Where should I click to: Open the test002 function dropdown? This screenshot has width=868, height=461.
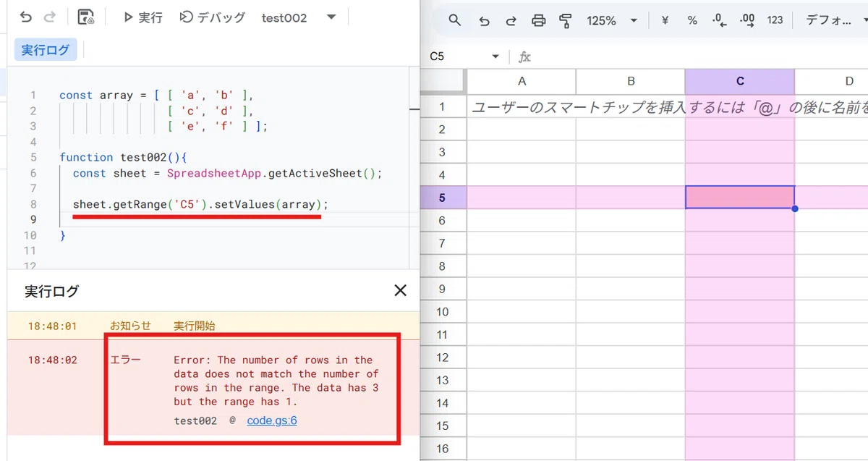click(299, 17)
